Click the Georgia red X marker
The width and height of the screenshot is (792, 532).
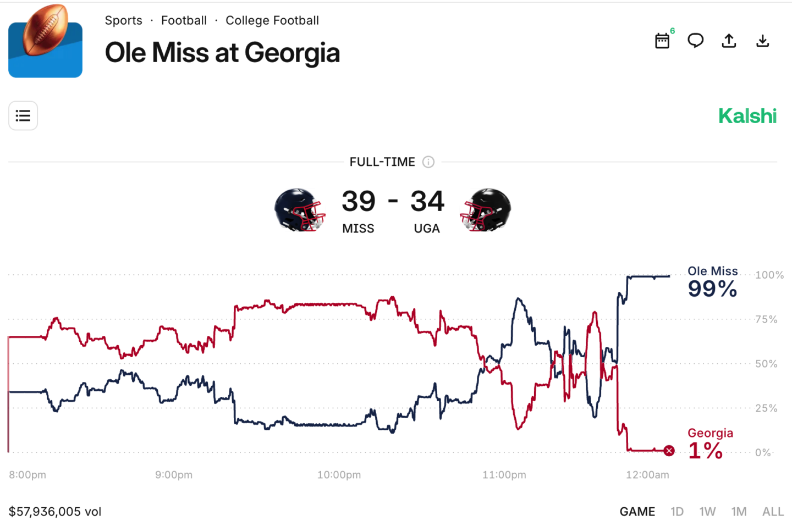[669, 451]
